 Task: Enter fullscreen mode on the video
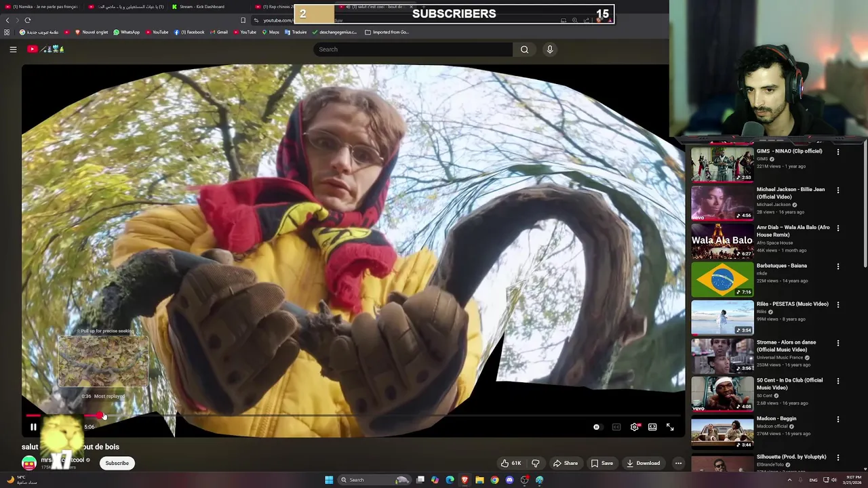(670, 427)
